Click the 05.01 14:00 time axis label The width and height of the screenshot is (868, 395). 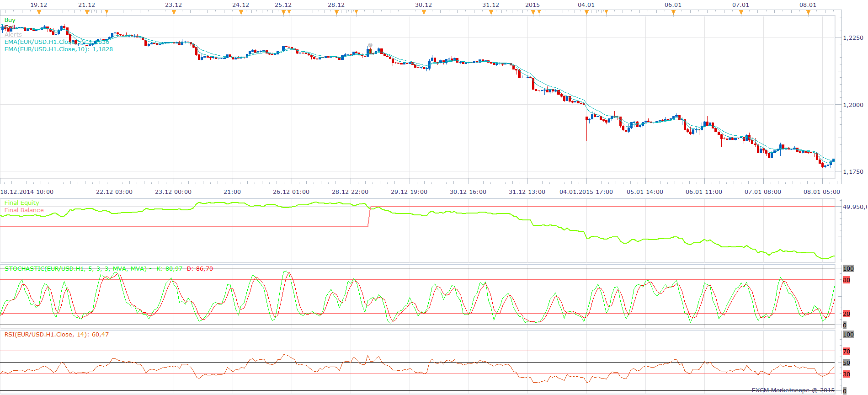645,192
